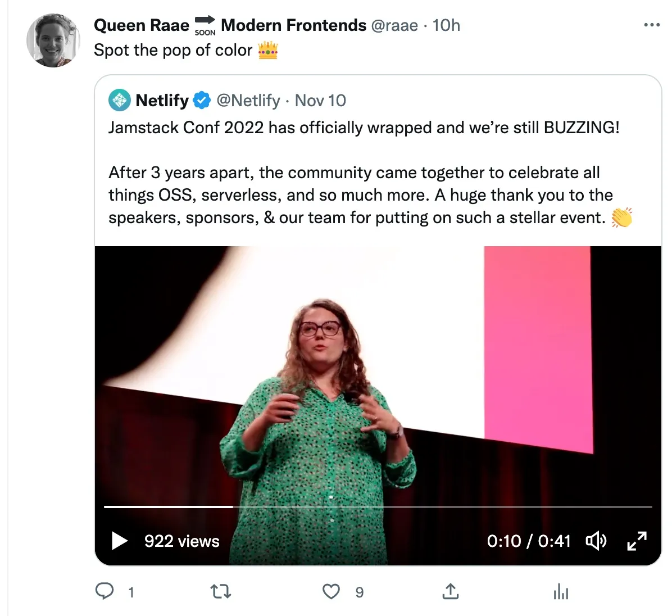Open the @Netlify handle in quoted tweet
The height and width of the screenshot is (616, 672).
coord(248,101)
